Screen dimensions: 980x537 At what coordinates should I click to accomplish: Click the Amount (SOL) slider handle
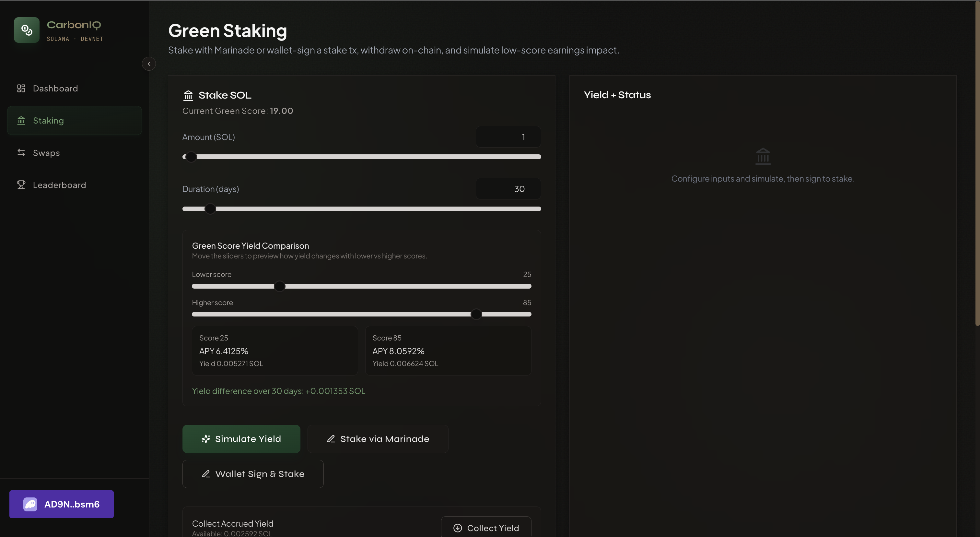[191, 157]
